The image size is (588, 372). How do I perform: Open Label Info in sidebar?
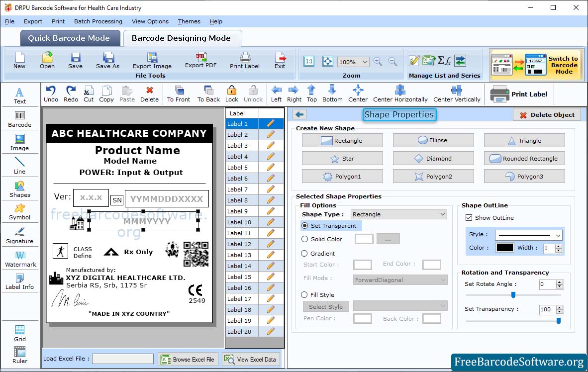[19, 281]
